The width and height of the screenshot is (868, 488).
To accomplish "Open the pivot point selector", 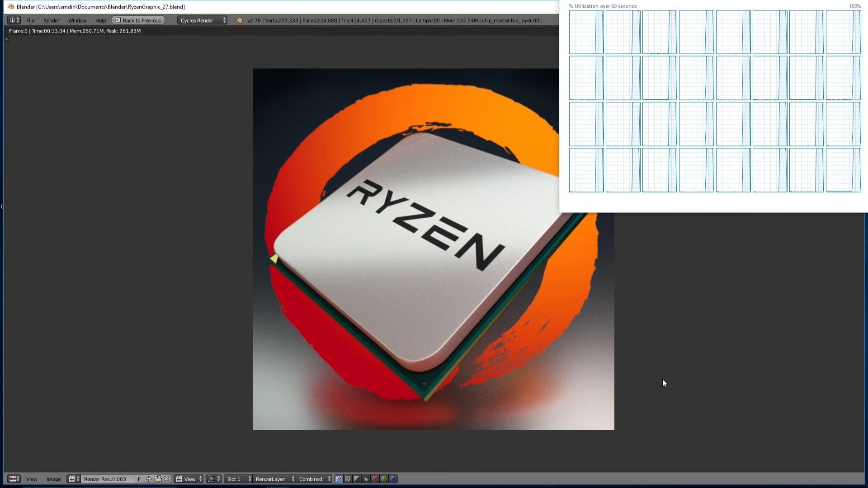I will point(214,479).
